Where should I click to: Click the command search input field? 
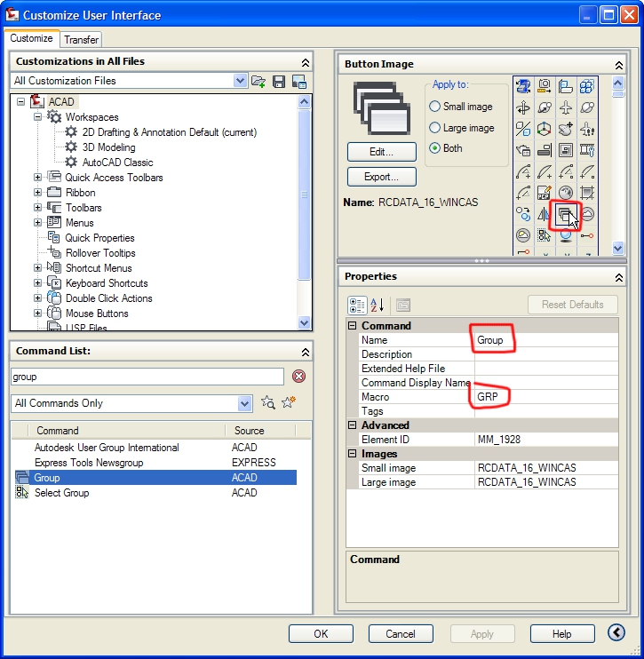[147, 377]
